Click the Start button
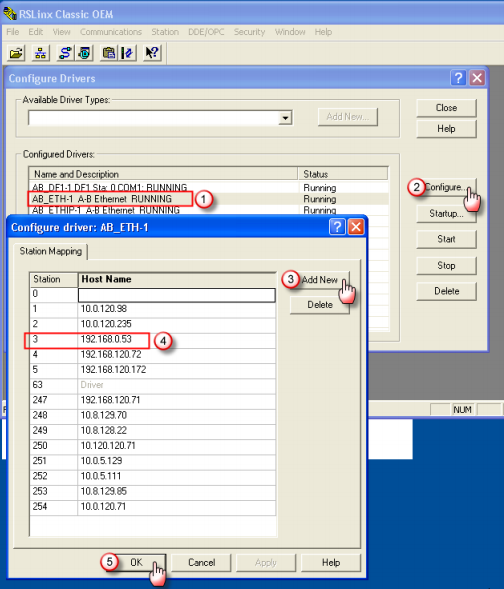The height and width of the screenshot is (589, 504). pos(447,239)
